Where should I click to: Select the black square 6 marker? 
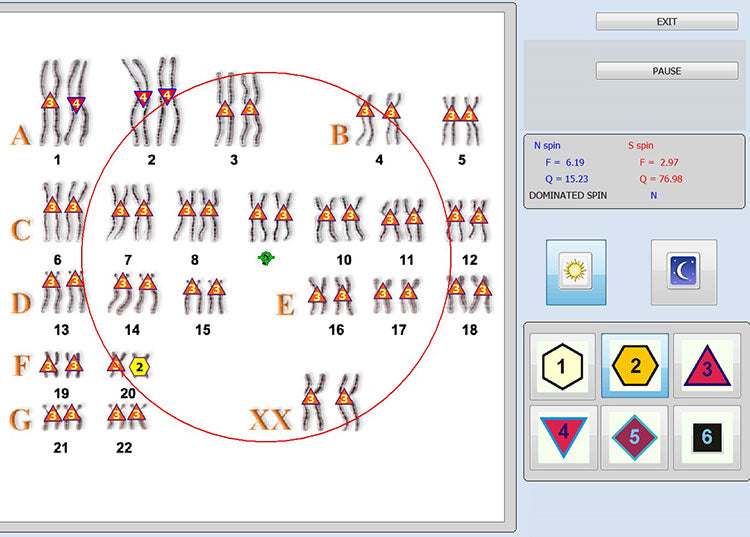pos(708,437)
